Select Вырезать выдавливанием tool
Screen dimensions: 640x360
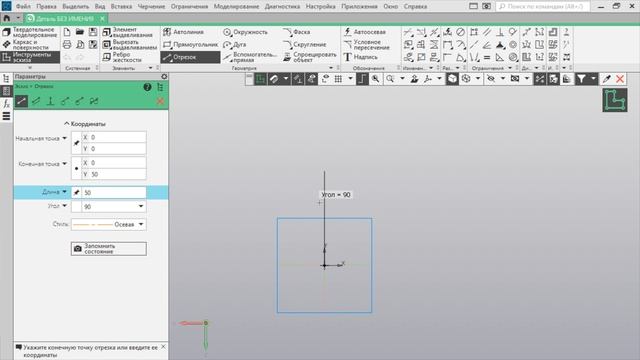(129, 44)
